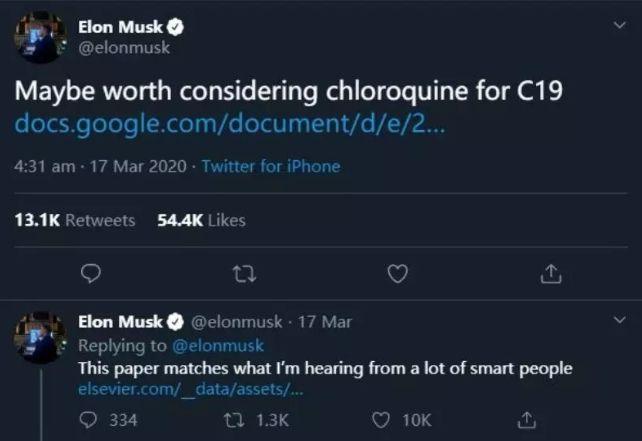The width and height of the screenshot is (642, 441).
Task: Click the 4:31 am 17 Mar 2020 timestamp
Action: click(x=100, y=167)
